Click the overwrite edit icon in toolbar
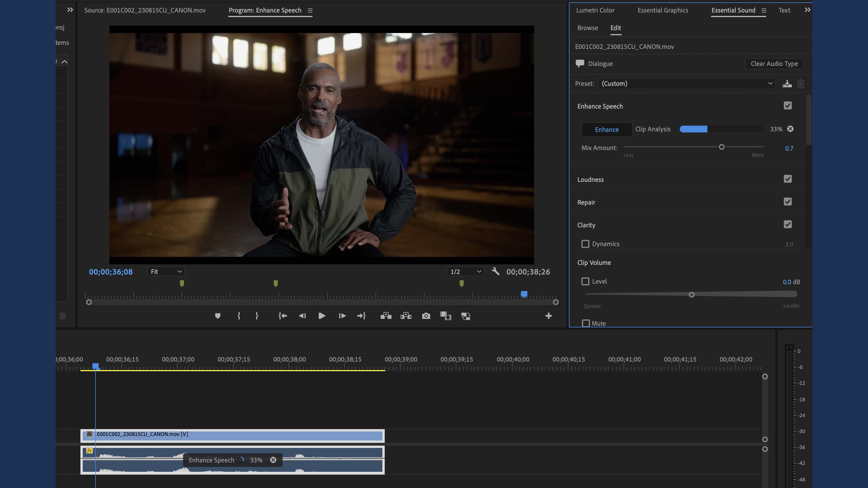 coord(405,316)
